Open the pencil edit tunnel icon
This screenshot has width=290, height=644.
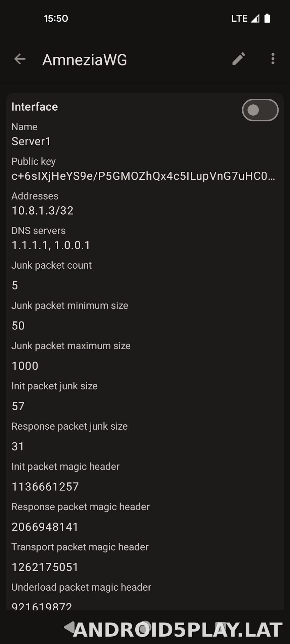[239, 59]
